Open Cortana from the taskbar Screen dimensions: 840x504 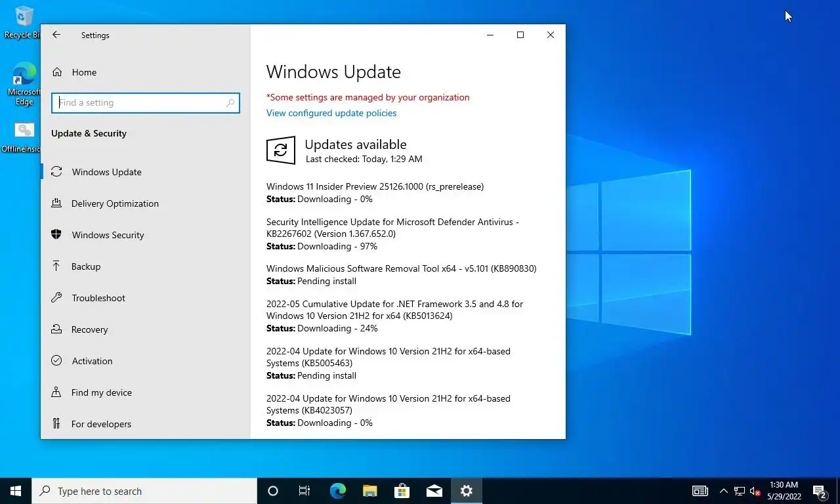pos(273,491)
